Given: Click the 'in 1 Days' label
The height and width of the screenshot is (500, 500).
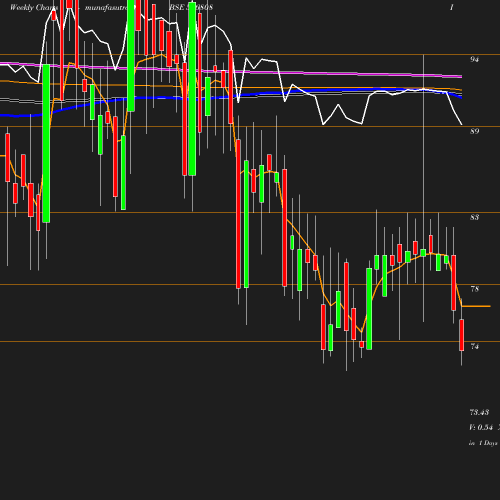Looking at the screenshot, I should [x=483, y=443].
